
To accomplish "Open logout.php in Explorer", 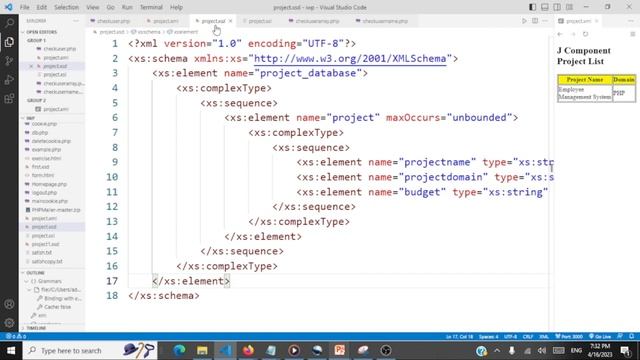I will click(x=44, y=193).
